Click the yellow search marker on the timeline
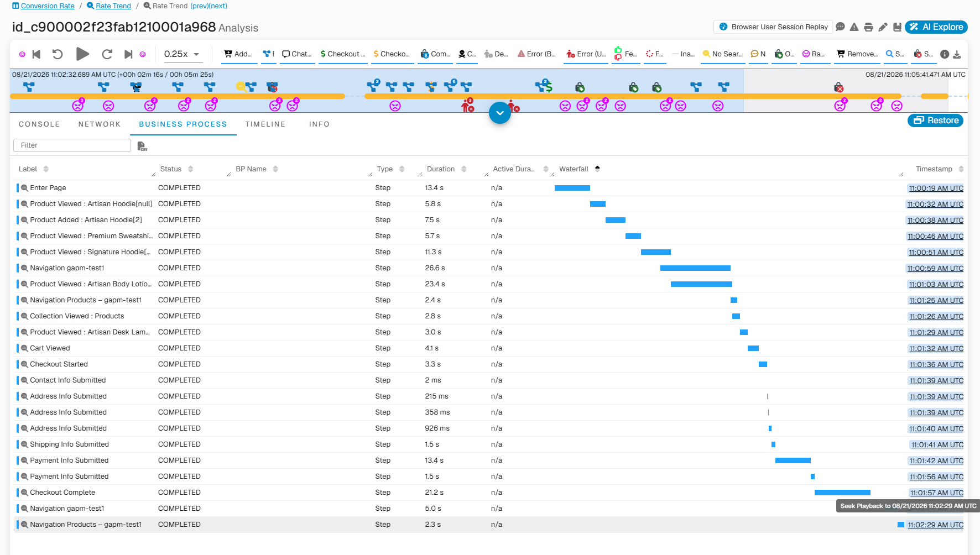The height and width of the screenshot is (555, 980). 240,86
